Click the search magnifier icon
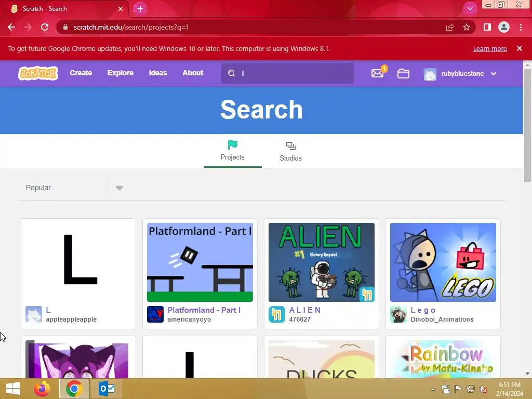 click(231, 73)
